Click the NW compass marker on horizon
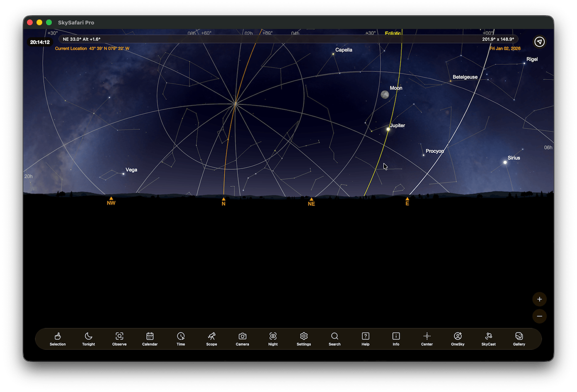The image size is (577, 392). (111, 201)
